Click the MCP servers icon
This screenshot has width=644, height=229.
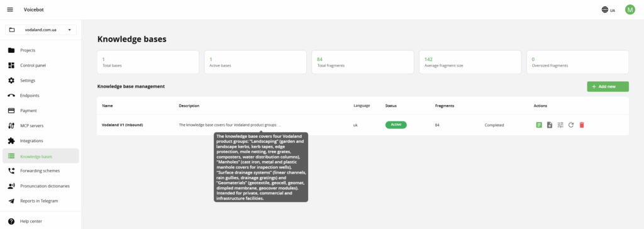11,125
